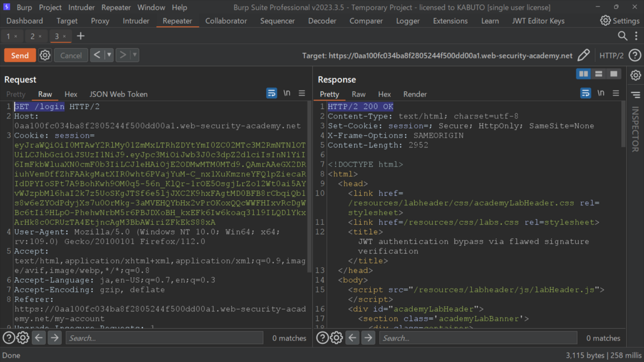Image resolution: width=644 pixels, height=362 pixels.
Task: Open Response search help icon
Action: coord(322,338)
